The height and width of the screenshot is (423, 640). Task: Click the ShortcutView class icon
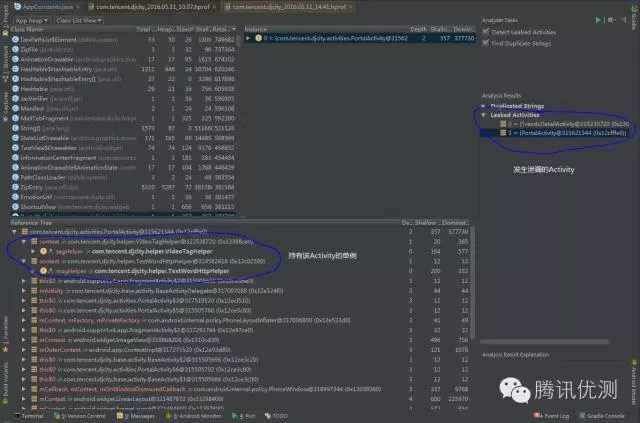16,207
